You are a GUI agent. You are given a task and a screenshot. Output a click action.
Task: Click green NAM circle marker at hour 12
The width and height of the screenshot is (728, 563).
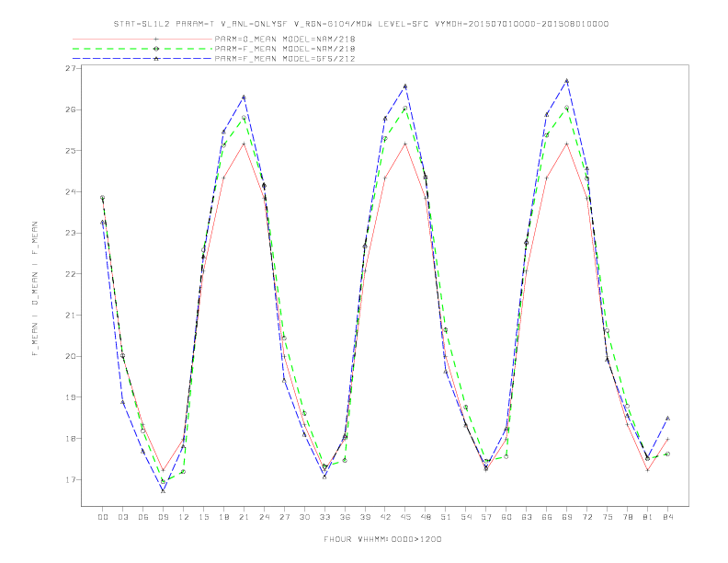coord(184,472)
